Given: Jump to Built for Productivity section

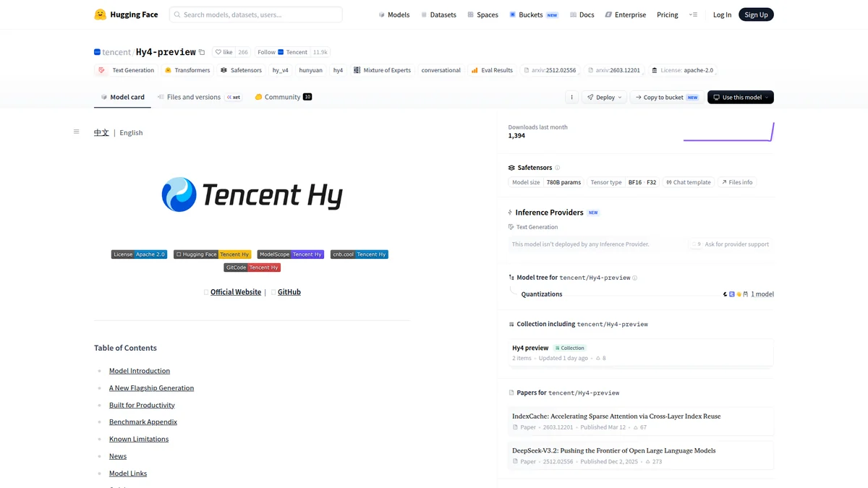Looking at the screenshot, I should [142, 406].
